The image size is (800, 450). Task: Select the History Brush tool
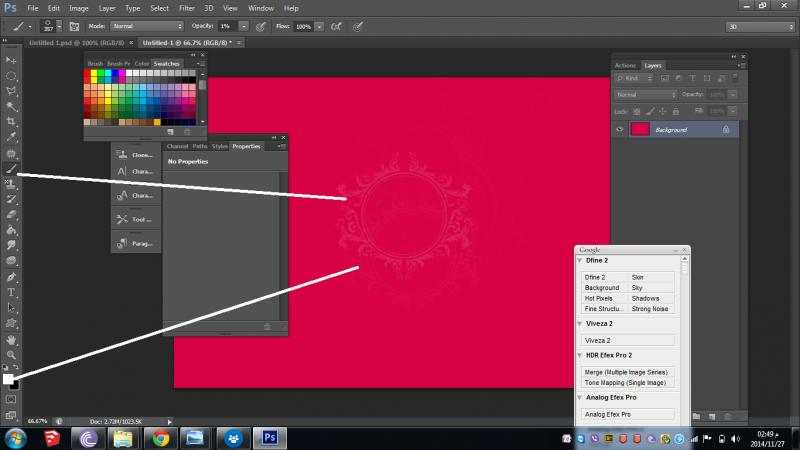click(11, 199)
